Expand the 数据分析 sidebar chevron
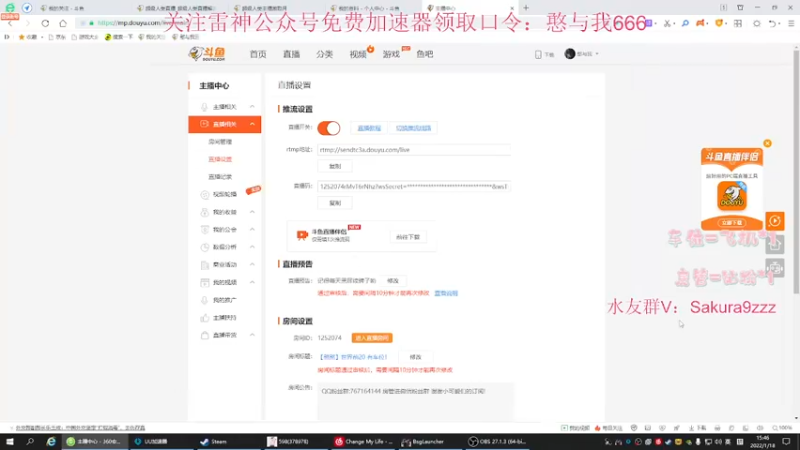 click(x=252, y=247)
